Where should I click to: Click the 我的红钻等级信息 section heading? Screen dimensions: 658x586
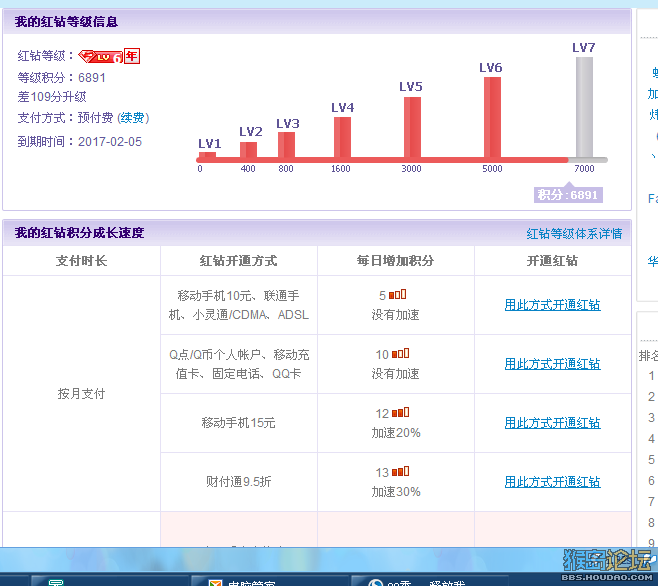(x=66, y=21)
